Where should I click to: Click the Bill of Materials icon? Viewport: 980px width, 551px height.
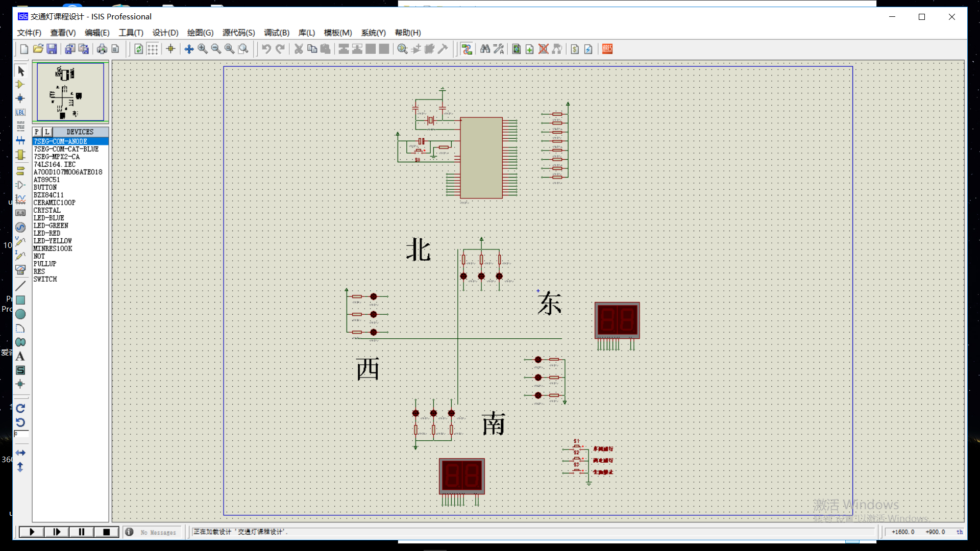click(x=575, y=49)
